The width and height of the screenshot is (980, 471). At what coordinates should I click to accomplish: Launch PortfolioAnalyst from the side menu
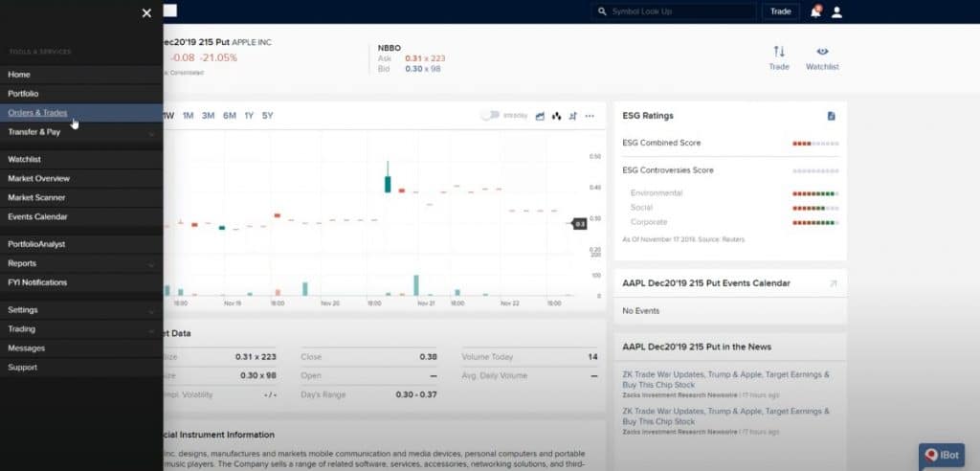click(81, 244)
